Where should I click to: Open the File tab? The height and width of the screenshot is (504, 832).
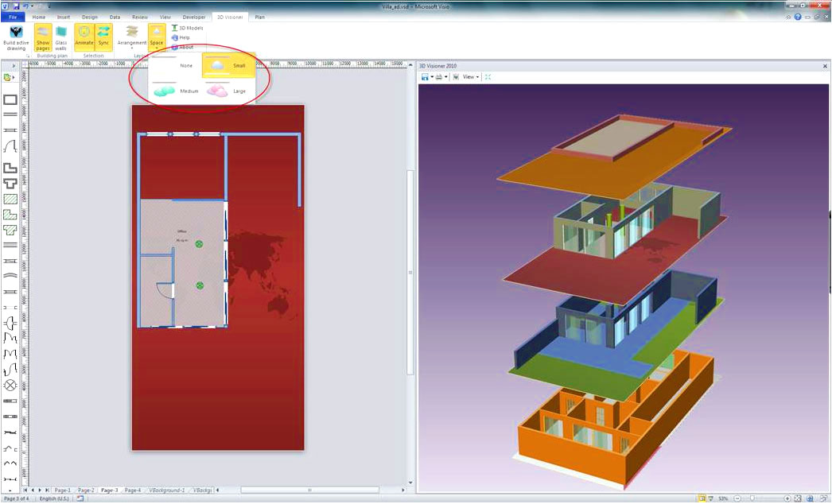coord(13,17)
